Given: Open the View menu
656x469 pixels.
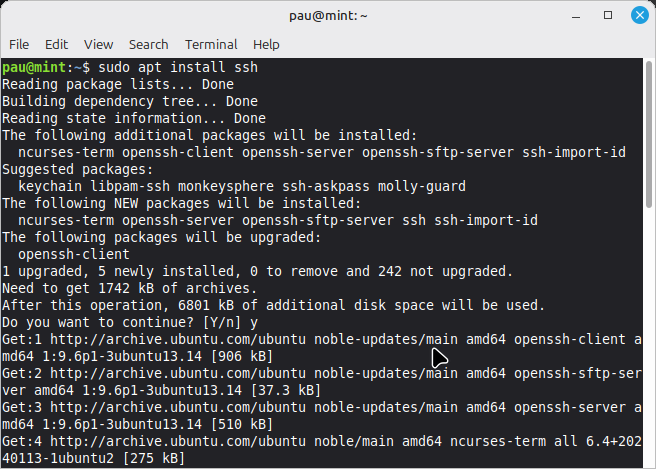Looking at the screenshot, I should coord(98,44).
